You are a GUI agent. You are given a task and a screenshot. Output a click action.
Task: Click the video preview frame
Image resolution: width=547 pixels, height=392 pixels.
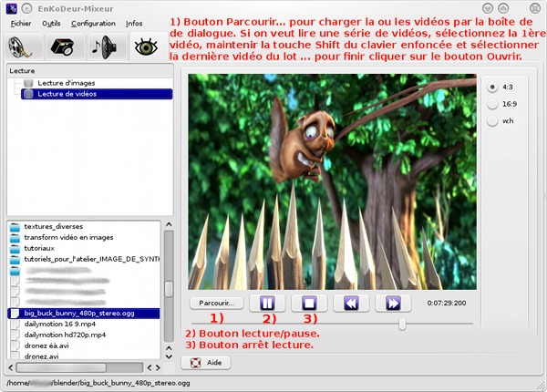(332, 181)
